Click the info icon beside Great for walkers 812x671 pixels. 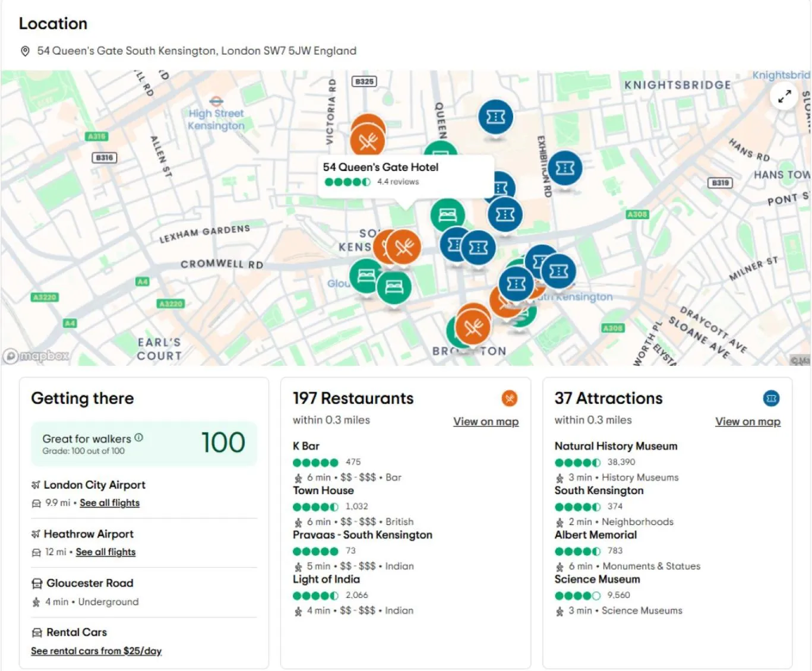pyautogui.click(x=138, y=438)
